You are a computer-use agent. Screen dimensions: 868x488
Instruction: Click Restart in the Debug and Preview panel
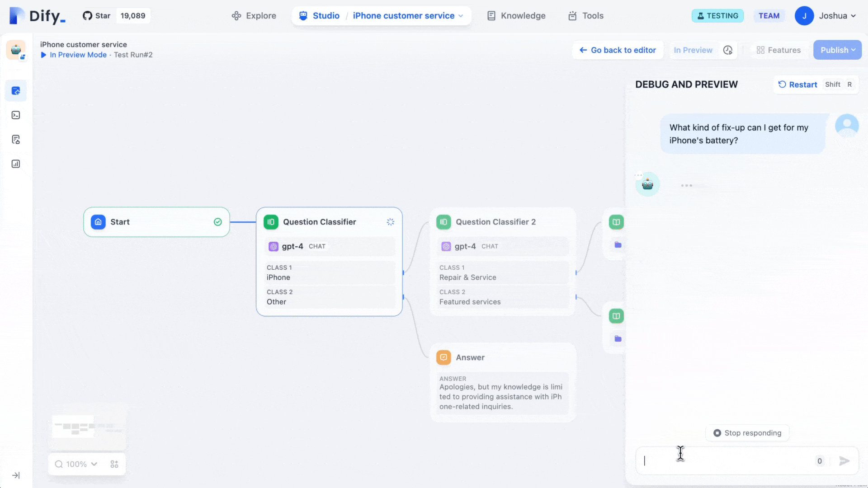pyautogui.click(x=797, y=84)
